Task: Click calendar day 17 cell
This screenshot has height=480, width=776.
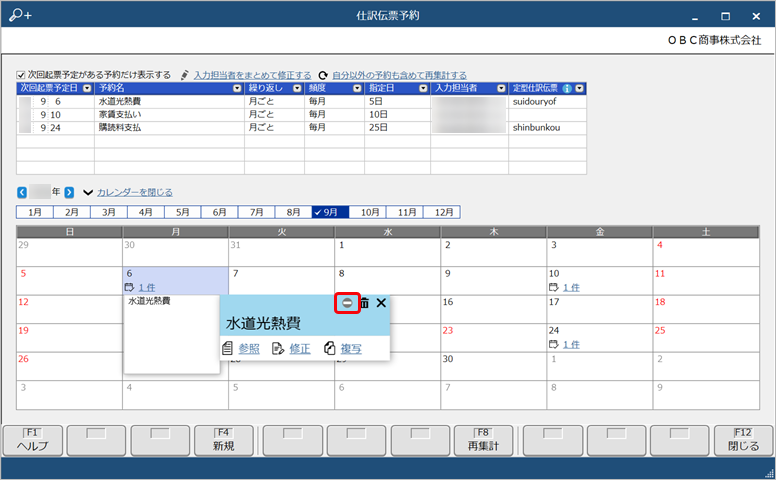Action: pos(599,310)
